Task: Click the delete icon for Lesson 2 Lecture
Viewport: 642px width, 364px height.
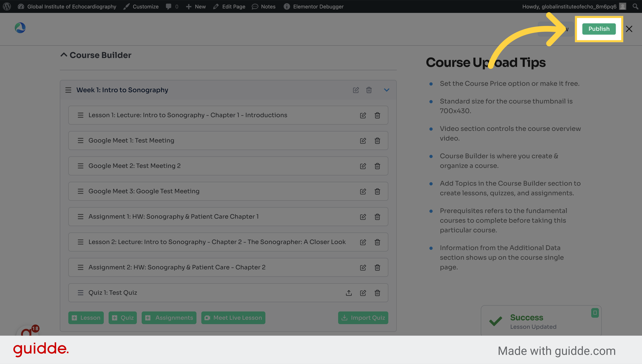Action: coord(377,241)
